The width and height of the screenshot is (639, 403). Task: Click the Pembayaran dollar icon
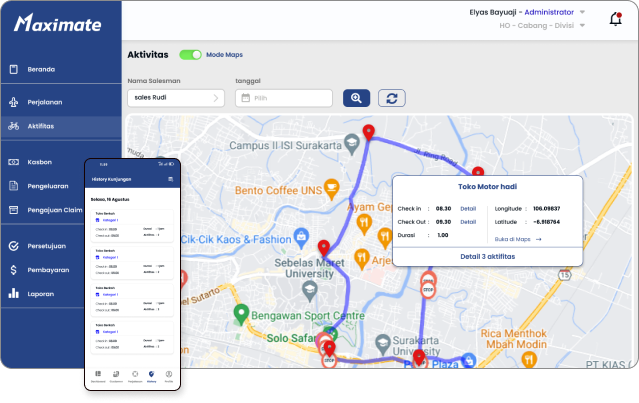tap(13, 270)
